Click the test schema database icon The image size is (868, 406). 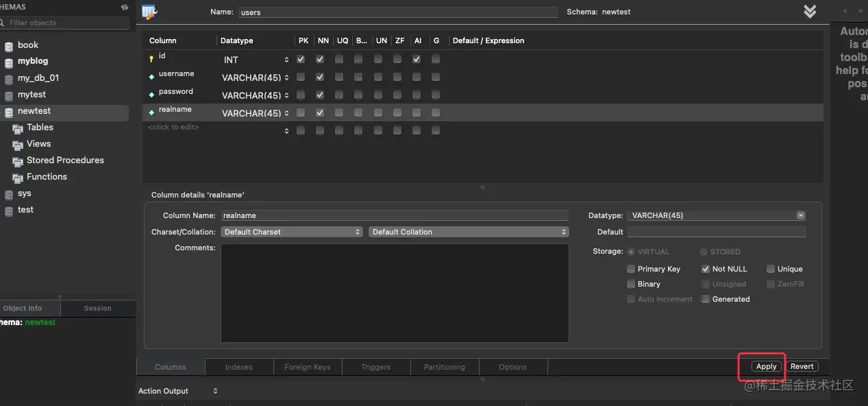(9, 211)
